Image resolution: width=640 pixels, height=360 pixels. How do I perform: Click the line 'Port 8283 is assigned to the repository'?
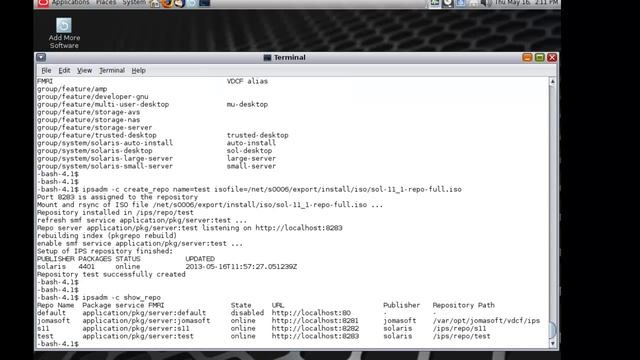tap(118, 197)
